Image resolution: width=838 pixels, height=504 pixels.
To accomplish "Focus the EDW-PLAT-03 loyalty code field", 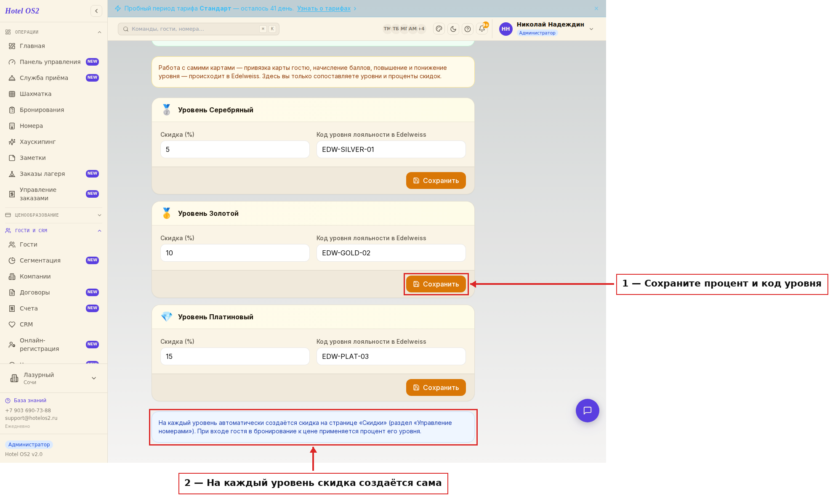I will [391, 356].
